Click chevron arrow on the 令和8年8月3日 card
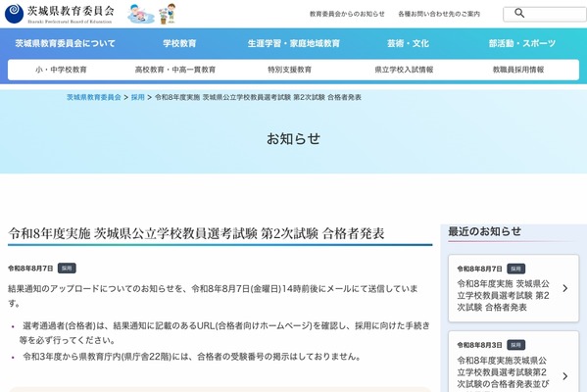This screenshot has height=392, width=587. click(564, 376)
